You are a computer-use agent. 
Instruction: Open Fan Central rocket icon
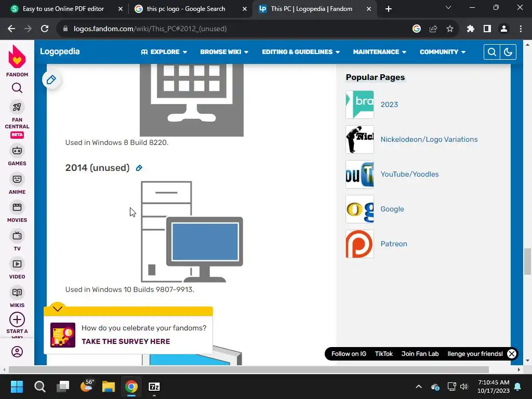click(17, 107)
